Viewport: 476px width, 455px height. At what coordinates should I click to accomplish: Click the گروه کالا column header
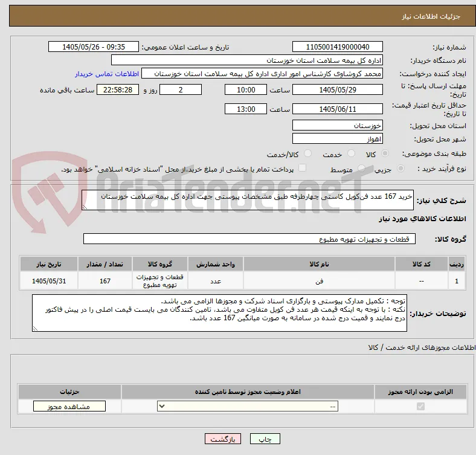click(x=160, y=264)
